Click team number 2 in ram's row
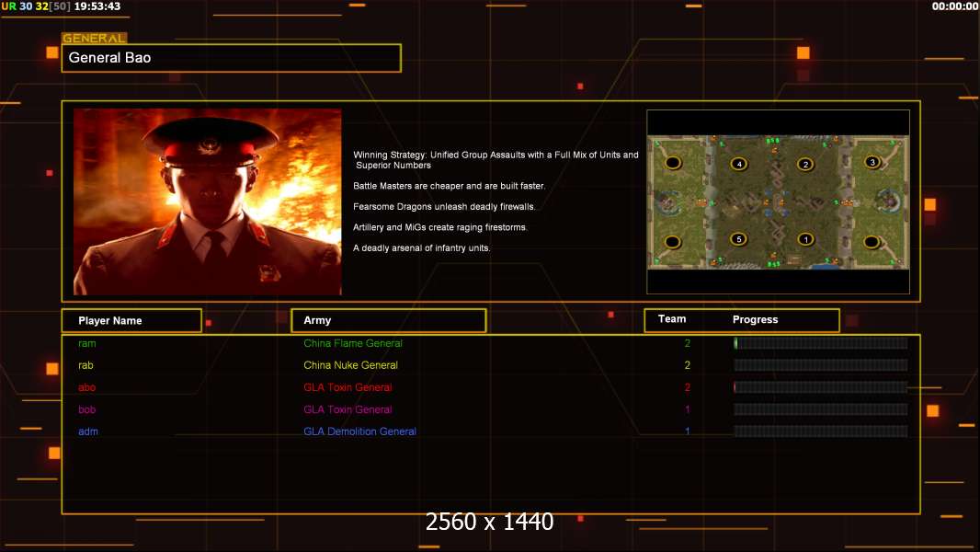980x552 pixels. point(688,343)
